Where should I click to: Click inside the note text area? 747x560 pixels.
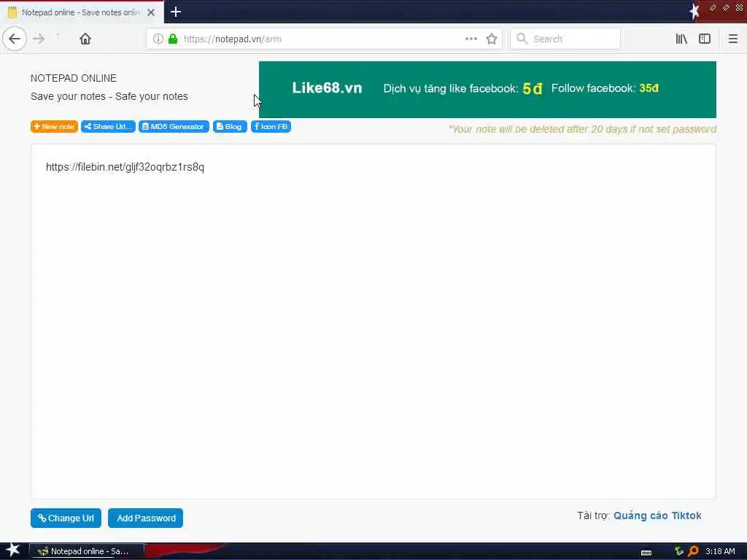pyautogui.click(x=373, y=322)
